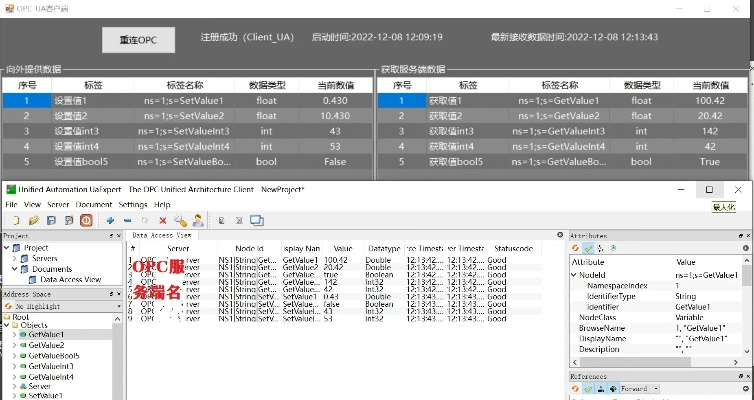This screenshot has width=754, height=400.
Task: Expand the Servers tree node
Action: point(14,258)
